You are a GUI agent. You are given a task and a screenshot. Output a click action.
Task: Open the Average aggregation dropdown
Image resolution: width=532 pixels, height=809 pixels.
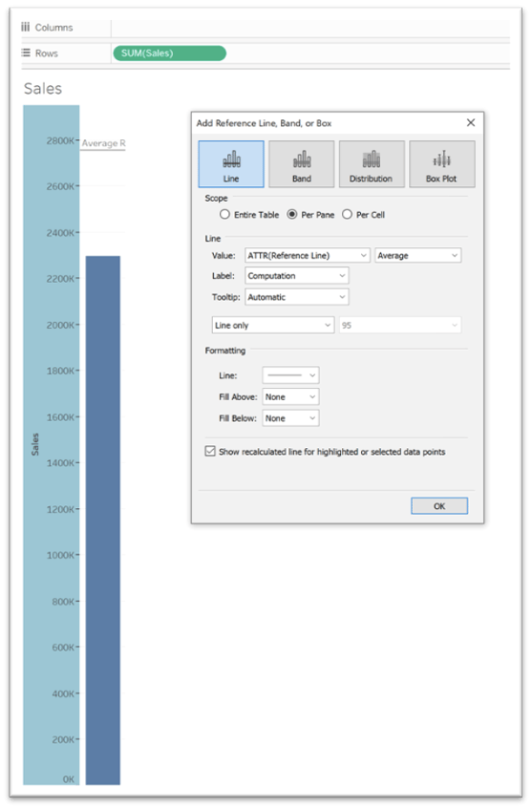point(417,255)
